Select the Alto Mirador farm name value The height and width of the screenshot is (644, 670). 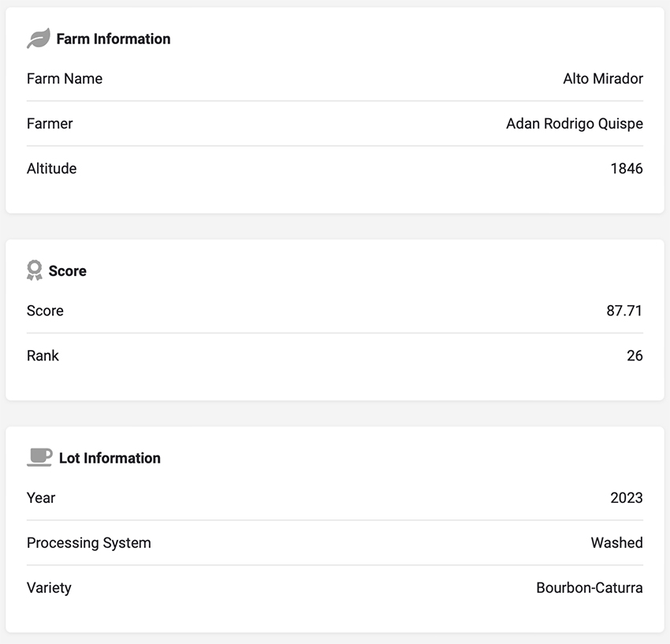[603, 79]
